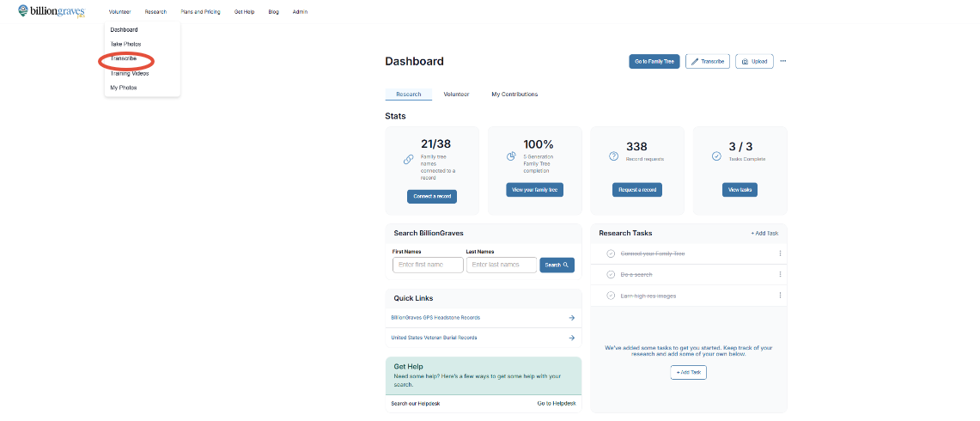Click the pie chart icon in 100% card
980x421 pixels.
pyautogui.click(x=511, y=156)
